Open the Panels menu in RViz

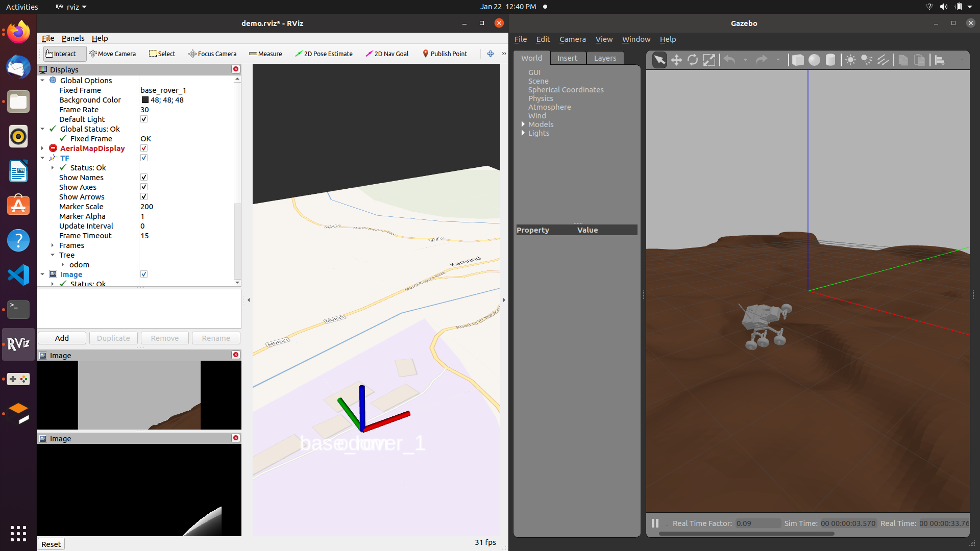pyautogui.click(x=73, y=38)
